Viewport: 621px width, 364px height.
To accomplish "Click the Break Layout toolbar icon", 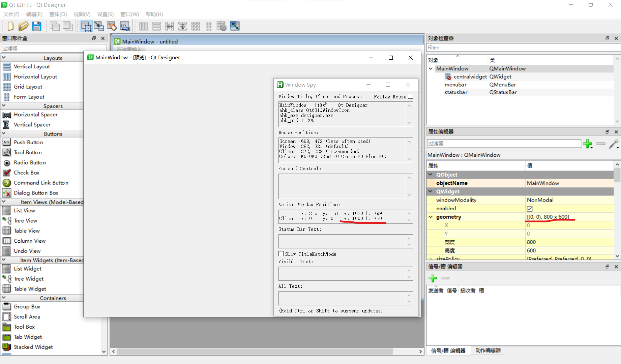I will (x=221, y=26).
